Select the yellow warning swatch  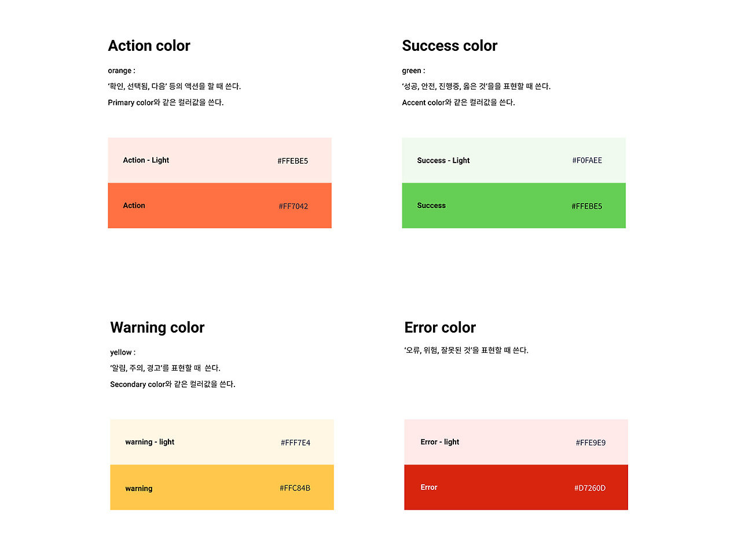tap(222, 487)
